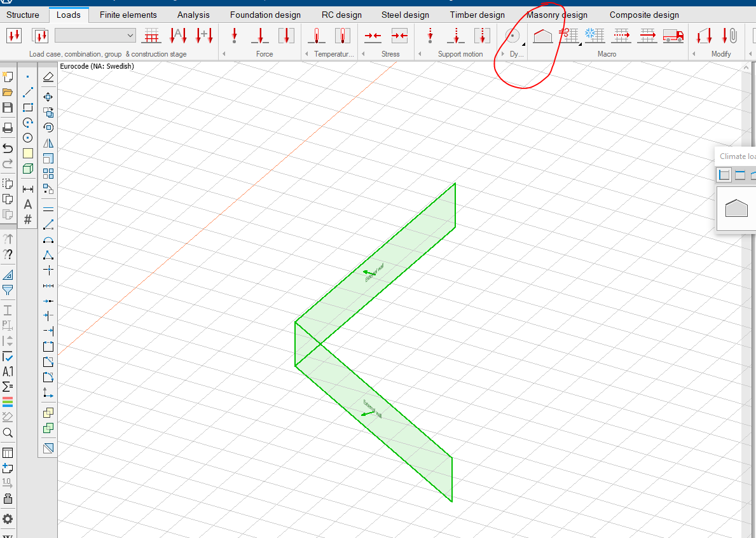The width and height of the screenshot is (756, 538).
Task: Collapse the Stress group panel arrow
Action: pyautogui.click(x=363, y=54)
